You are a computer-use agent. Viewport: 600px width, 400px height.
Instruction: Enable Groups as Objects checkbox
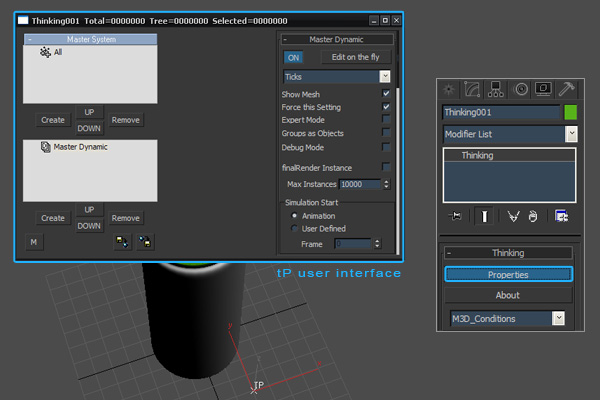point(386,132)
